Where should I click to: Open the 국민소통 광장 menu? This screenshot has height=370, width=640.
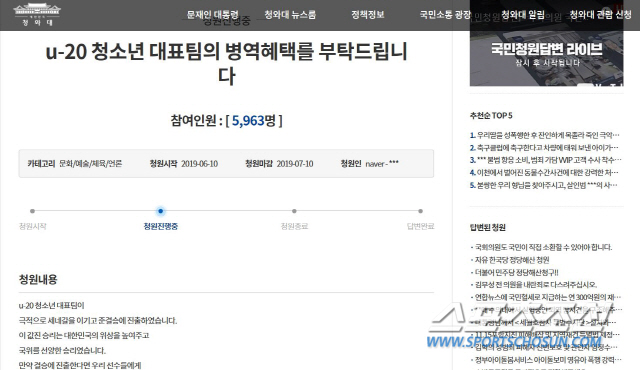(445, 15)
